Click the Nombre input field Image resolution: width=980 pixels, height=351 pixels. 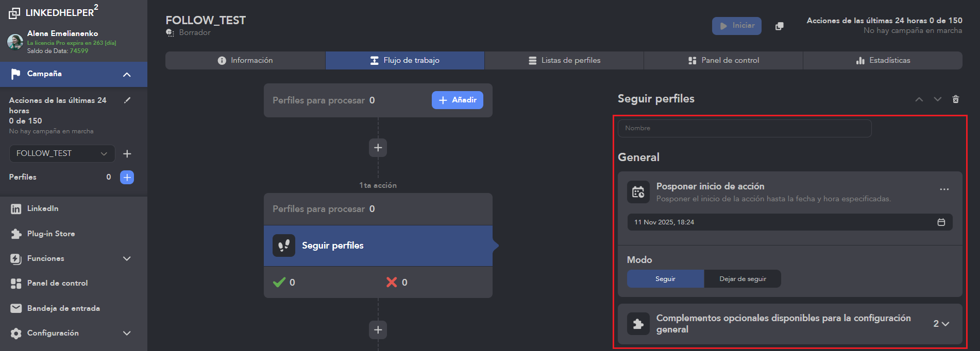tap(745, 128)
